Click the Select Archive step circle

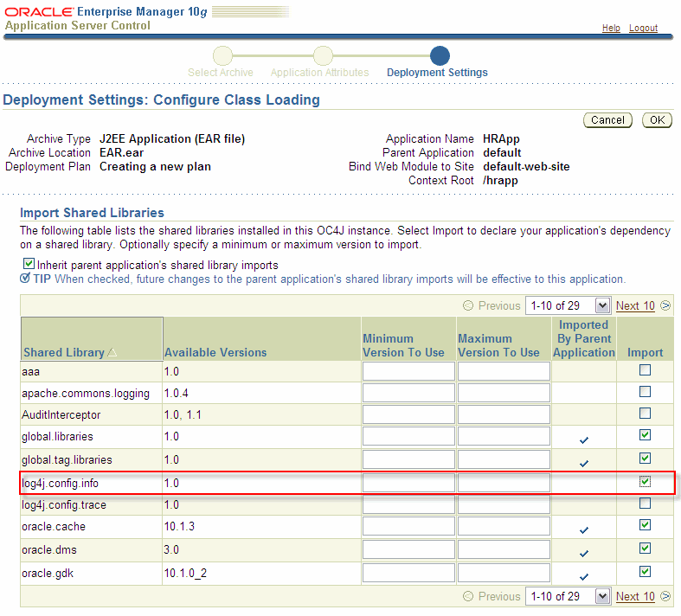click(x=222, y=55)
